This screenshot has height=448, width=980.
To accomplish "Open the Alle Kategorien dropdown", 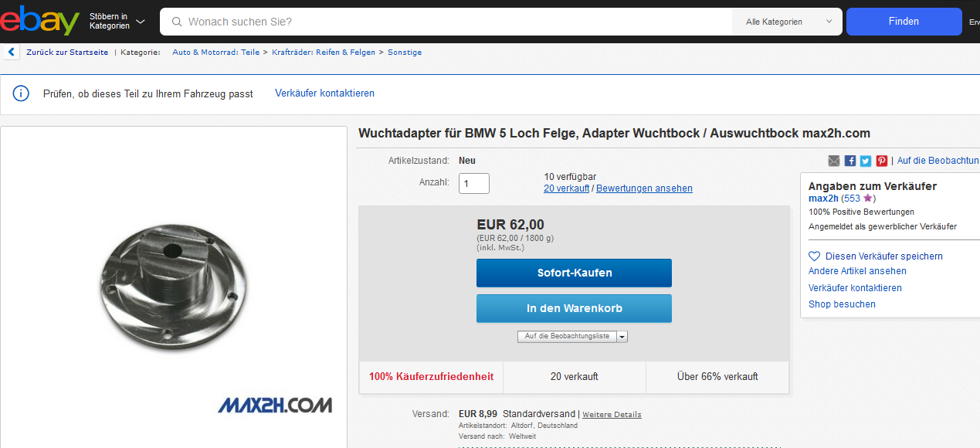I will point(786,22).
